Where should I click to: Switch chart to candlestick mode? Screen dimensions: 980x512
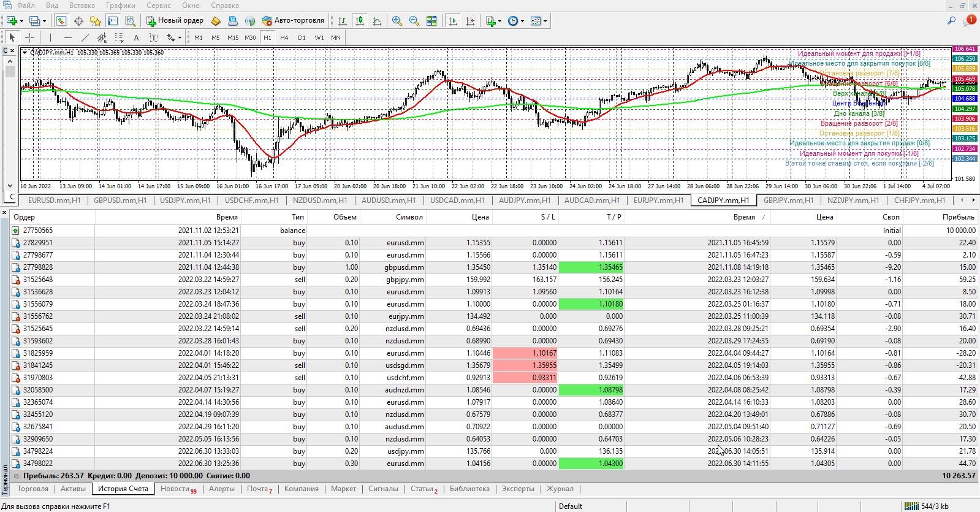(x=360, y=21)
